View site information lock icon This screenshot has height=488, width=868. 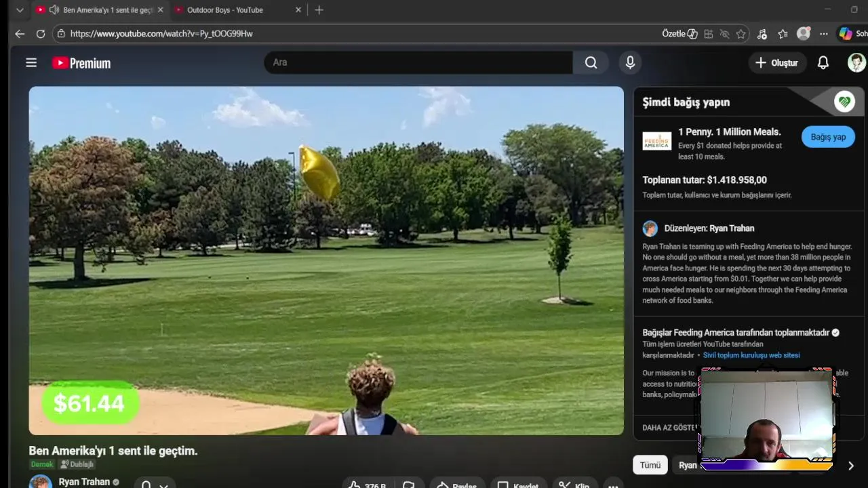pyautogui.click(x=62, y=34)
